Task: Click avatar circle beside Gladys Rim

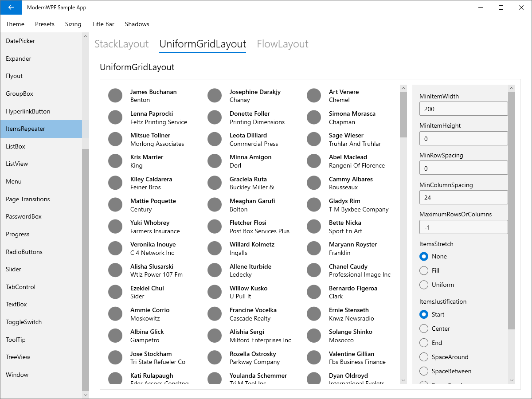Action: click(x=314, y=204)
